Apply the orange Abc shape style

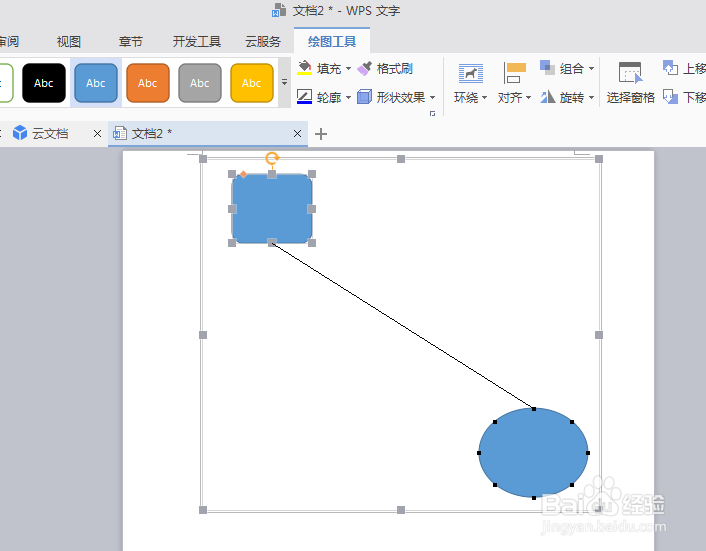point(148,83)
